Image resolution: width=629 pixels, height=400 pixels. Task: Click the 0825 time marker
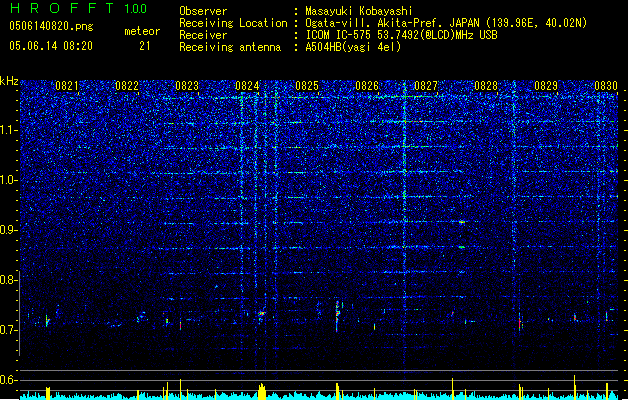(307, 86)
